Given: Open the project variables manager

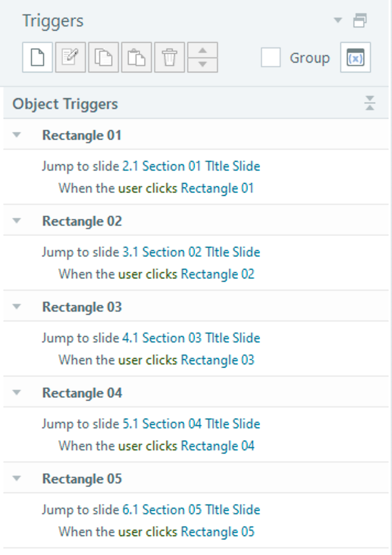Looking at the screenshot, I should (355, 58).
